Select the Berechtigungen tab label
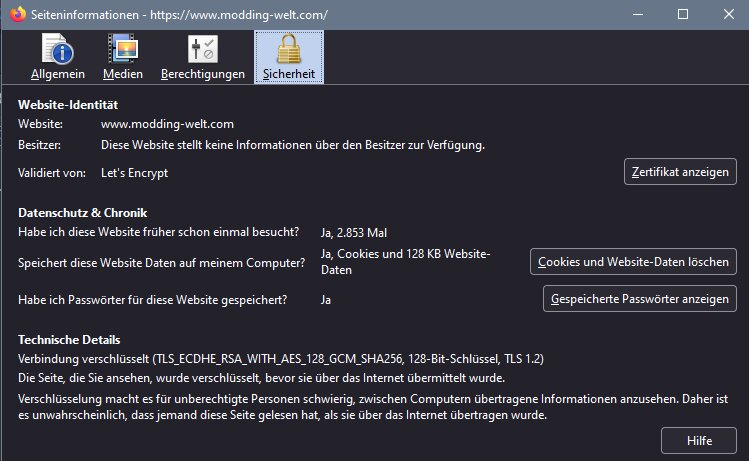This screenshot has width=749, height=461. (x=203, y=74)
